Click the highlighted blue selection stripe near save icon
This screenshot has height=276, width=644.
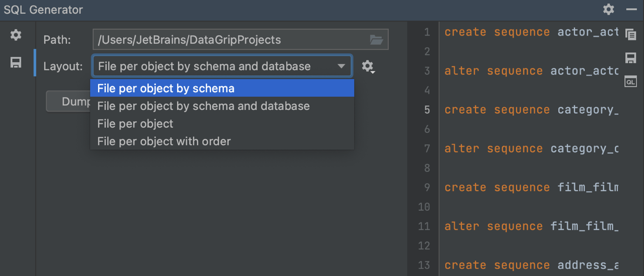[35, 62]
